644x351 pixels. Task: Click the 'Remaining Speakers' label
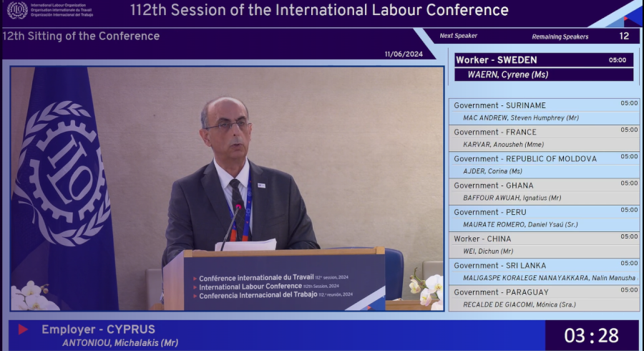coord(560,37)
